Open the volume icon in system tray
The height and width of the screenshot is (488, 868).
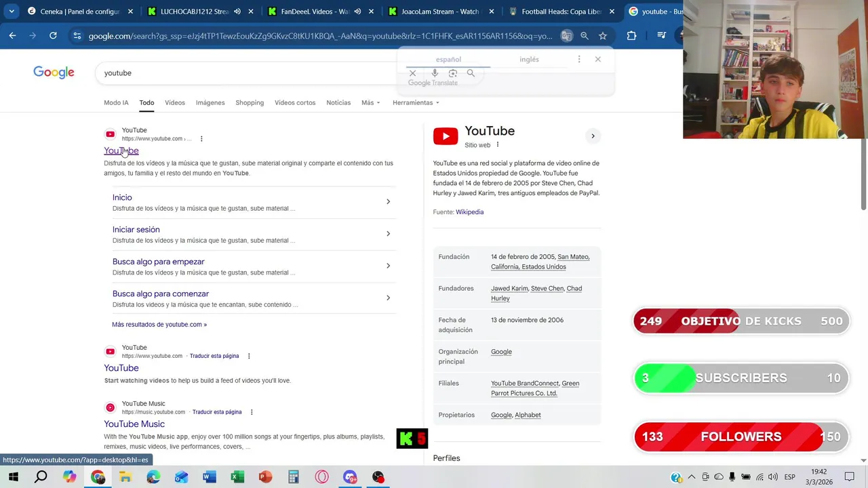(773, 477)
